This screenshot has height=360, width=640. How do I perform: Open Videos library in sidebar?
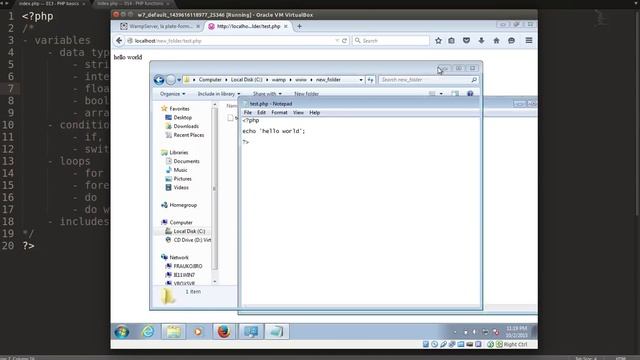pos(181,188)
